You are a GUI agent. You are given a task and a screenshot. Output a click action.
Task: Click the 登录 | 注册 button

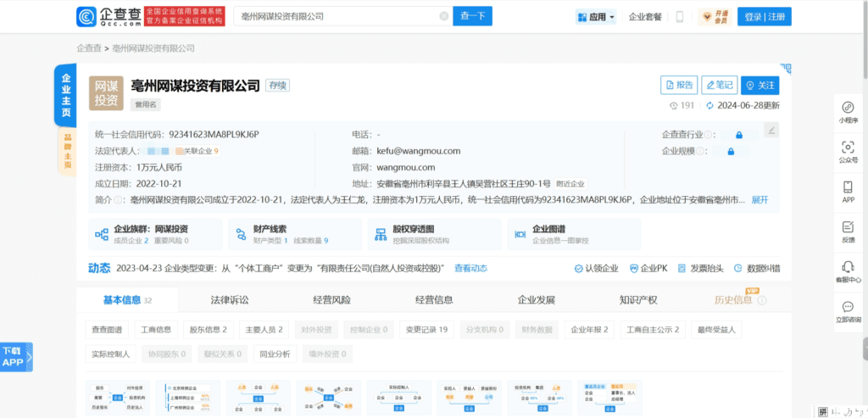click(x=765, y=17)
